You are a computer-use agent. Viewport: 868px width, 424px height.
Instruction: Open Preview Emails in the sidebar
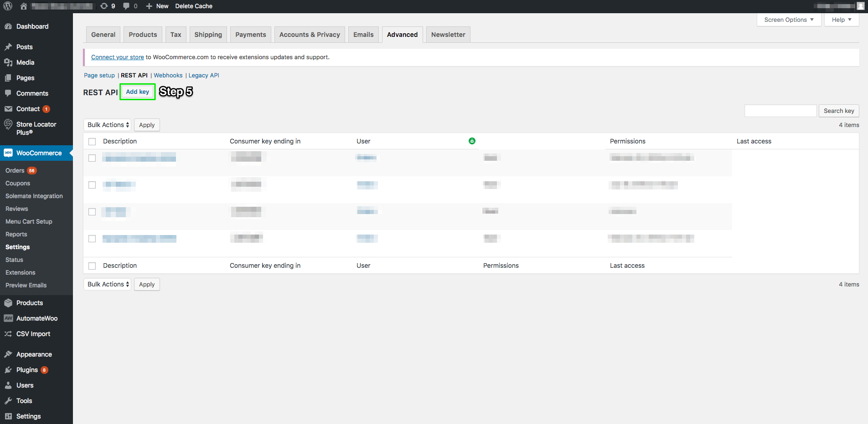[26, 285]
